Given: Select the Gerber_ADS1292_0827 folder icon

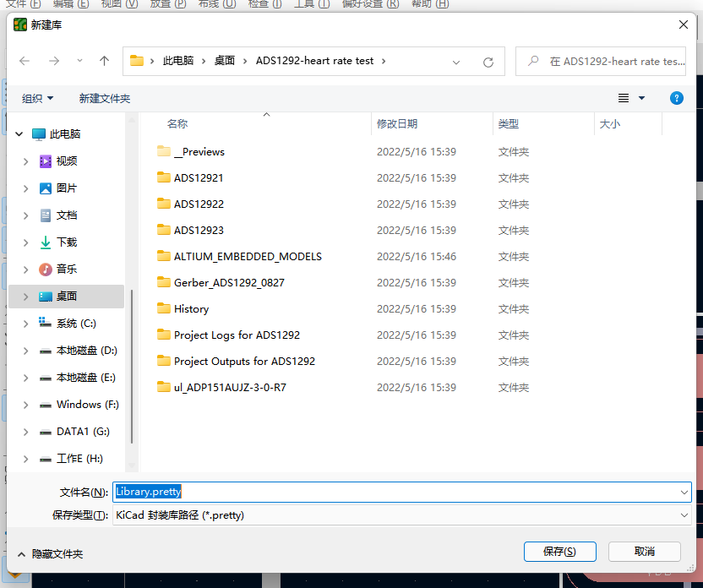Looking at the screenshot, I should [164, 282].
